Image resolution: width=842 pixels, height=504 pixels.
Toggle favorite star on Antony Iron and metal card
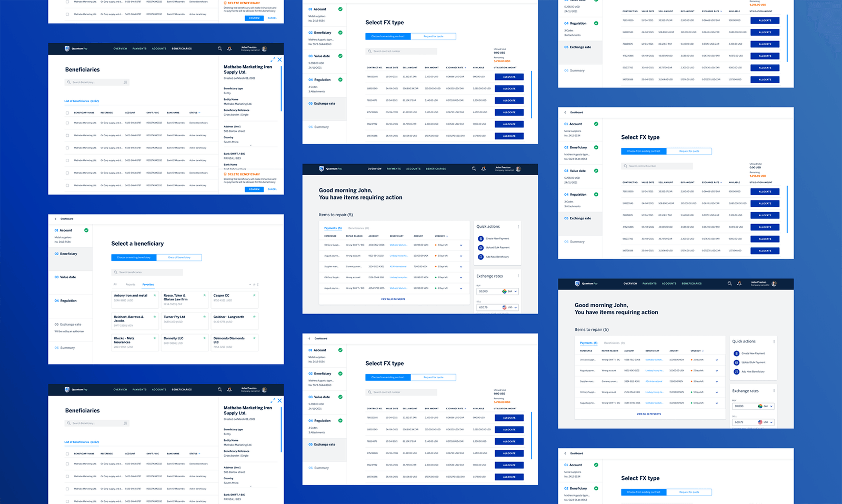(x=155, y=295)
